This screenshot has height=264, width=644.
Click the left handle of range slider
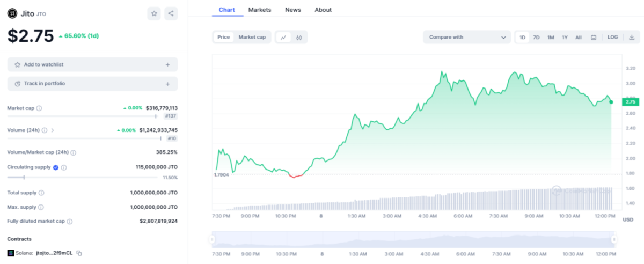212,239
